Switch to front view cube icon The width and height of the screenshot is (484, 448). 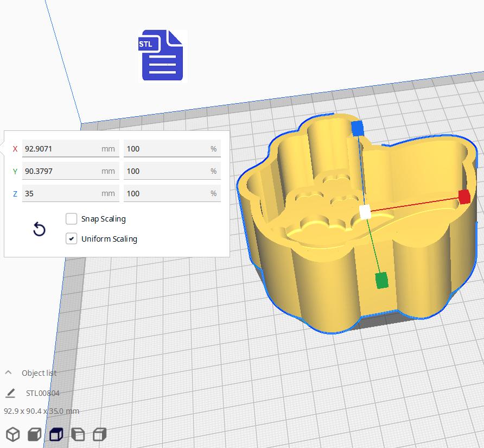(34, 434)
